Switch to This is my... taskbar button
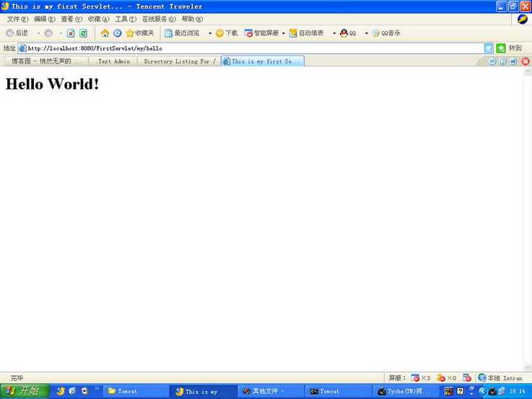The height and width of the screenshot is (399, 532). coord(203,391)
